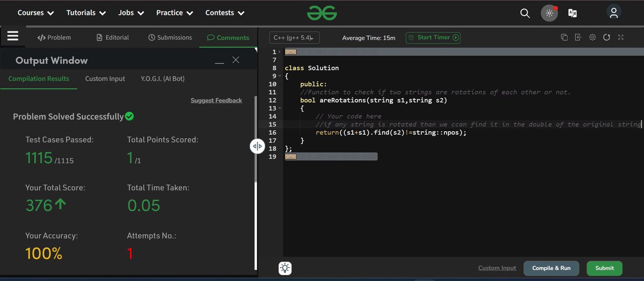Switch to the Custom Input tab
644x281 pixels.
coord(105,78)
